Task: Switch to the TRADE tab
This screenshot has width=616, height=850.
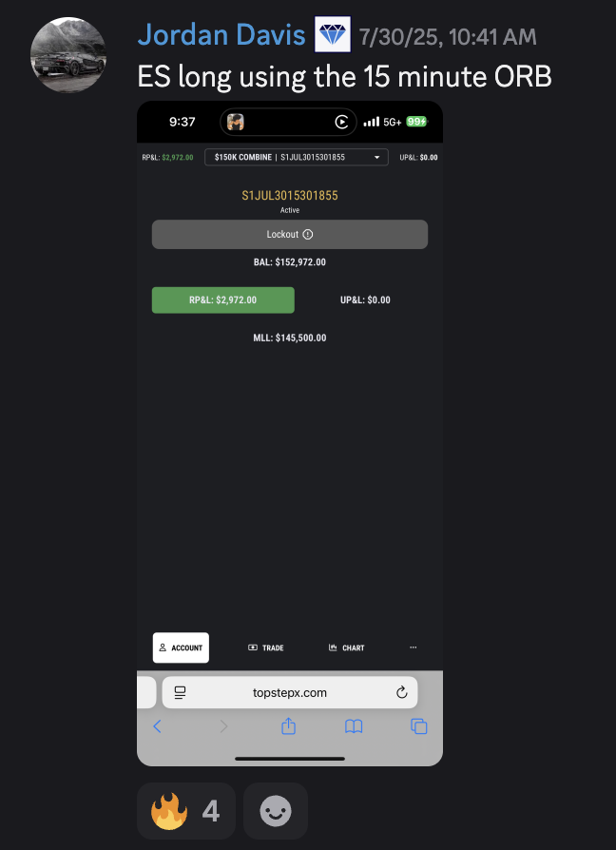Action: click(x=266, y=647)
